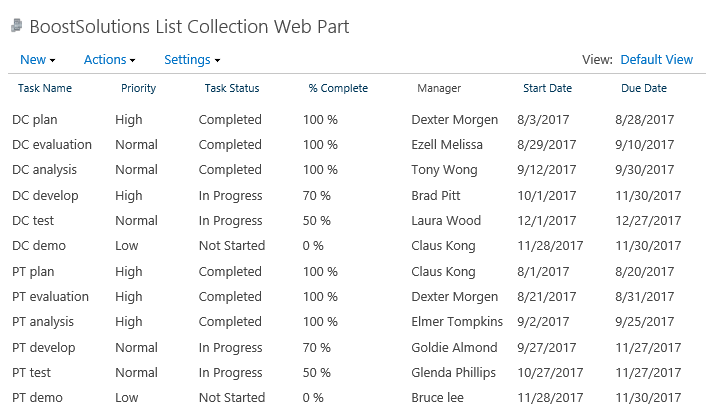Click the Manager column header
The height and width of the screenshot is (415, 710).
click(439, 88)
